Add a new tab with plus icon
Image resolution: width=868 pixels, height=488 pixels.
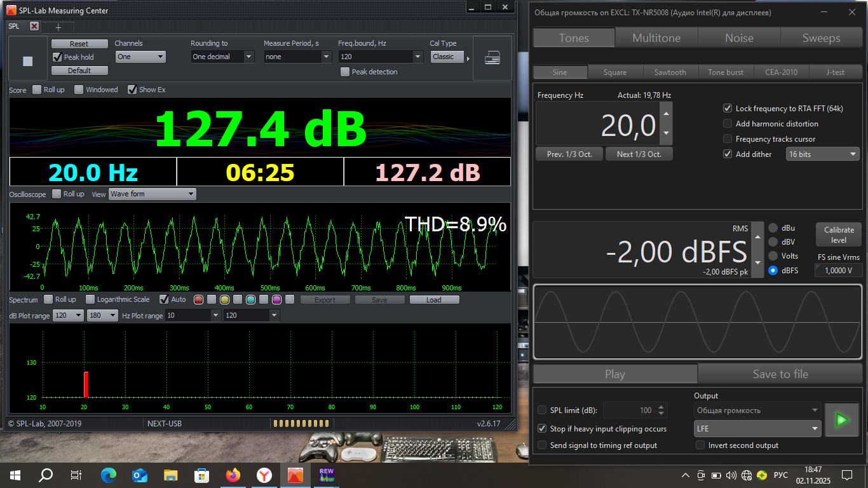[58, 27]
